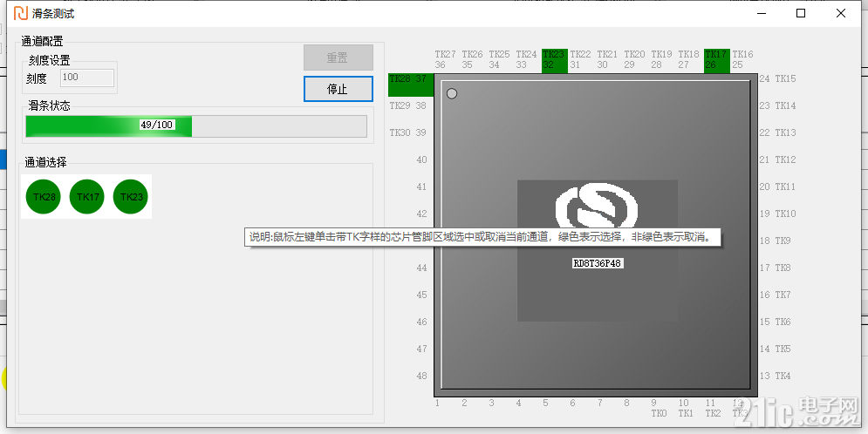This screenshot has height=434, width=868.
Task: Click the 滑条测试 app icon in title bar
Action: [x=20, y=13]
